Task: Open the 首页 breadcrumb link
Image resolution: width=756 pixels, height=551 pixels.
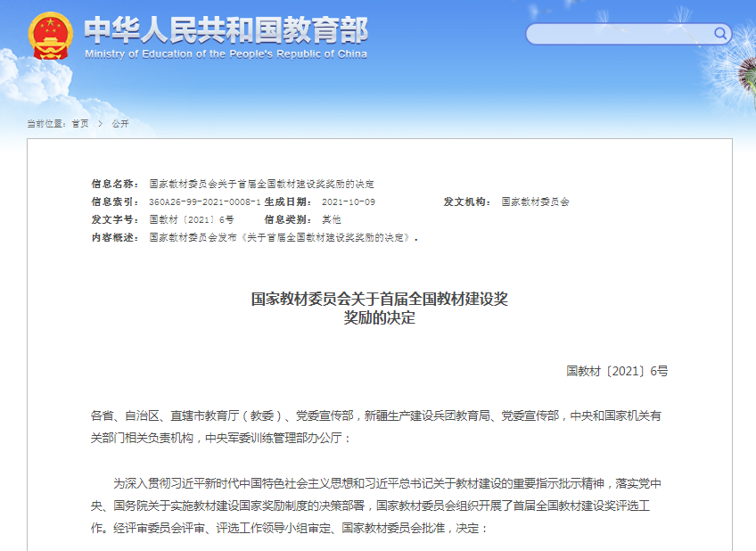Action: pyautogui.click(x=80, y=124)
